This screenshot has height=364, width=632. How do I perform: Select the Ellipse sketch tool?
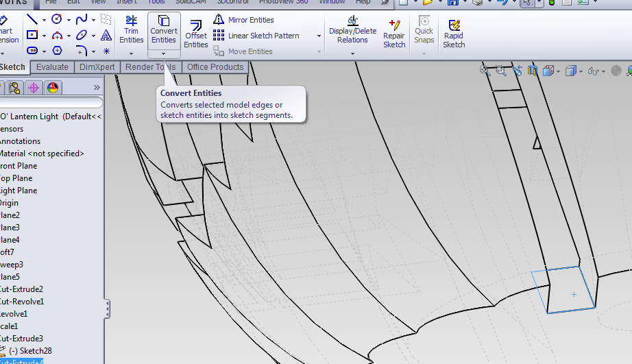pyautogui.click(x=82, y=36)
